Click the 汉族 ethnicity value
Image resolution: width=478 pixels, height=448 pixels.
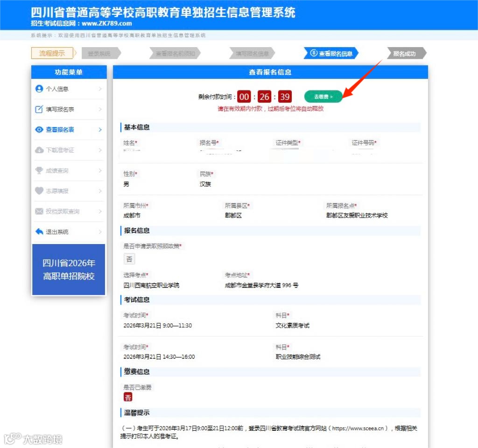click(205, 184)
